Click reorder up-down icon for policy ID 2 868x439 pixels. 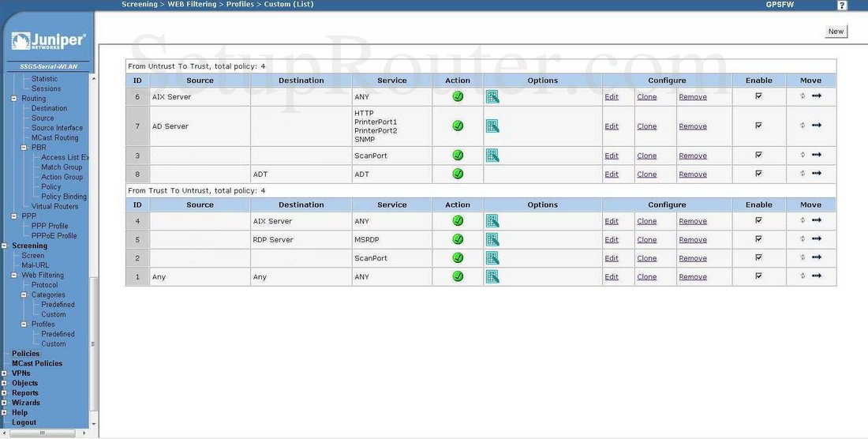click(x=803, y=257)
